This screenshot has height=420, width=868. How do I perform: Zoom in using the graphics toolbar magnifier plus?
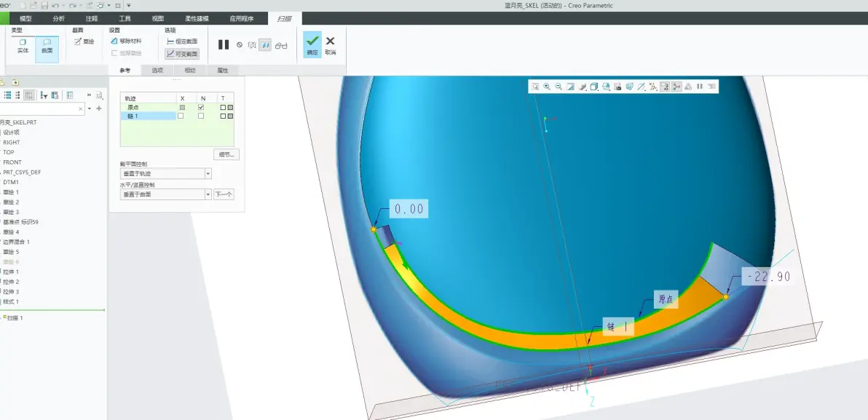(547, 87)
